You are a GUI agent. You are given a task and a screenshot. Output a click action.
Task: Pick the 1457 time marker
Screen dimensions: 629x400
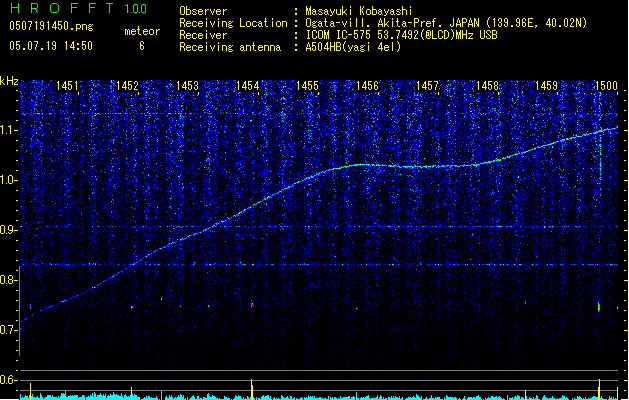pyautogui.click(x=428, y=87)
